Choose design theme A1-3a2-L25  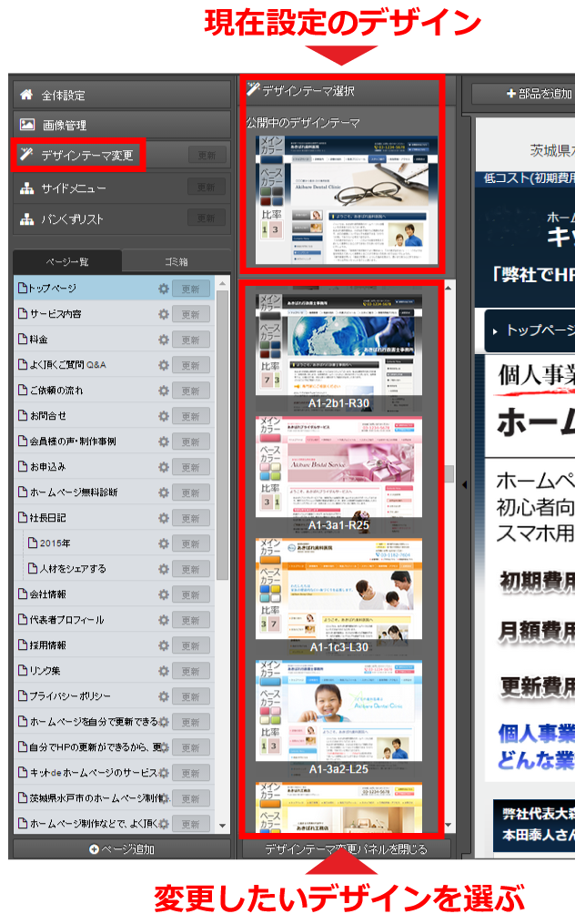pyautogui.click(x=338, y=719)
